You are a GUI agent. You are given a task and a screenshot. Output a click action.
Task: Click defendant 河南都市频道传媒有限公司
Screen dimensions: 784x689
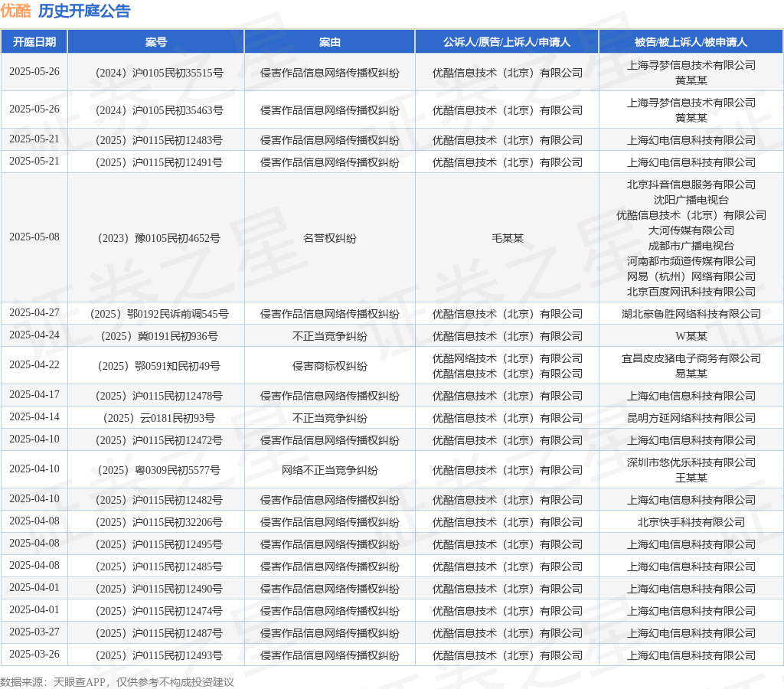click(x=691, y=261)
